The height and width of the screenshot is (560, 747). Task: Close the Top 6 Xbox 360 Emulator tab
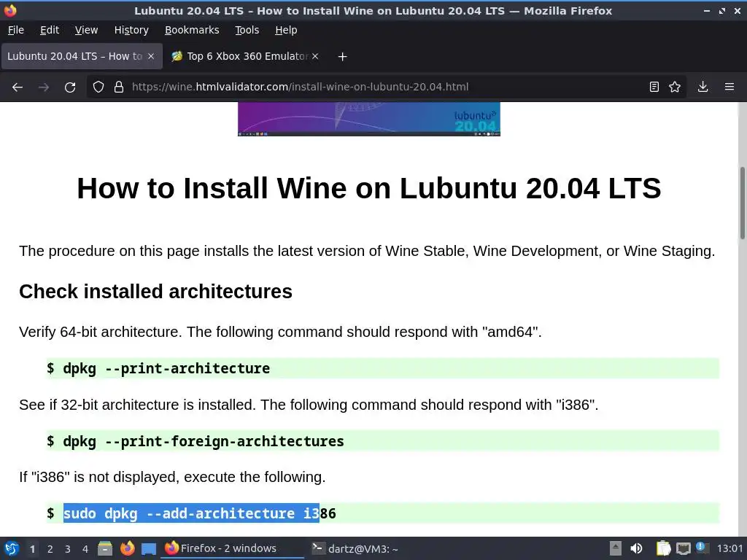click(x=315, y=56)
